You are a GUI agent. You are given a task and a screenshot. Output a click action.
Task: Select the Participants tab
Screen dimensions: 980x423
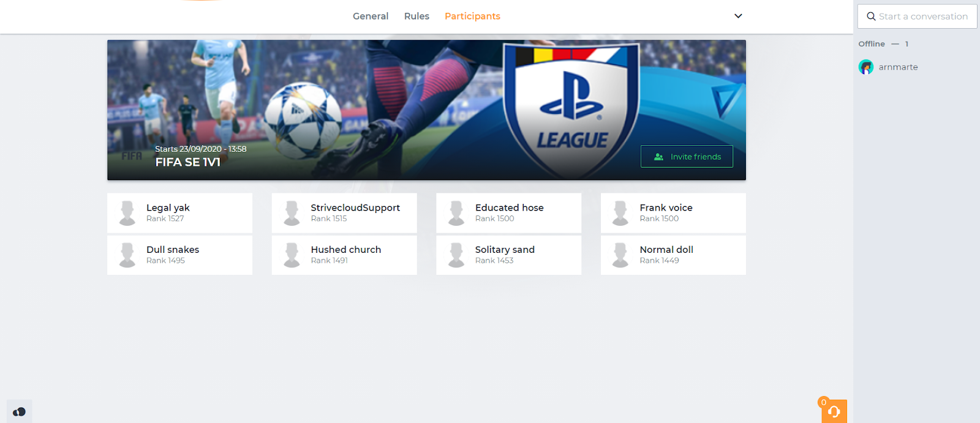pyautogui.click(x=472, y=16)
